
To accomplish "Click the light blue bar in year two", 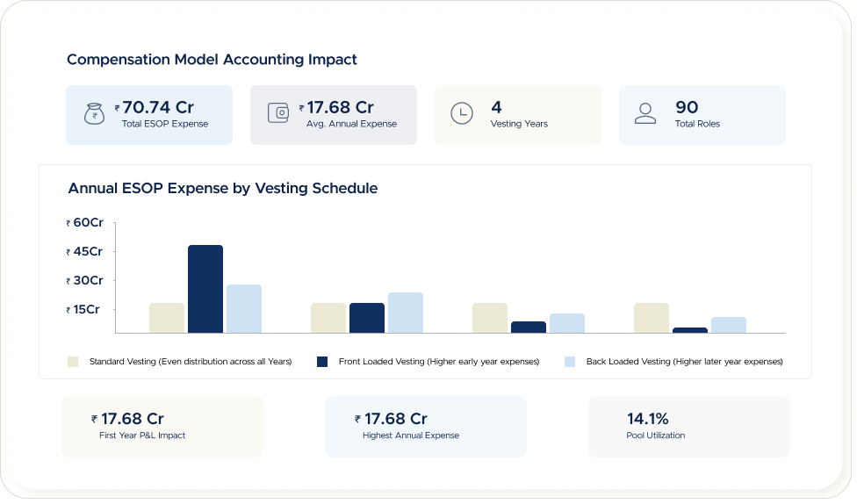I will (406, 313).
